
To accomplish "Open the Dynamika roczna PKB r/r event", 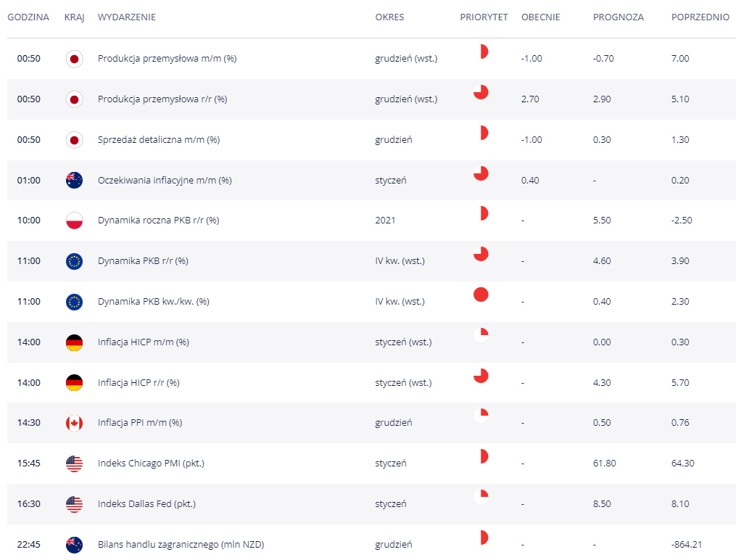I will pyautogui.click(x=158, y=221).
